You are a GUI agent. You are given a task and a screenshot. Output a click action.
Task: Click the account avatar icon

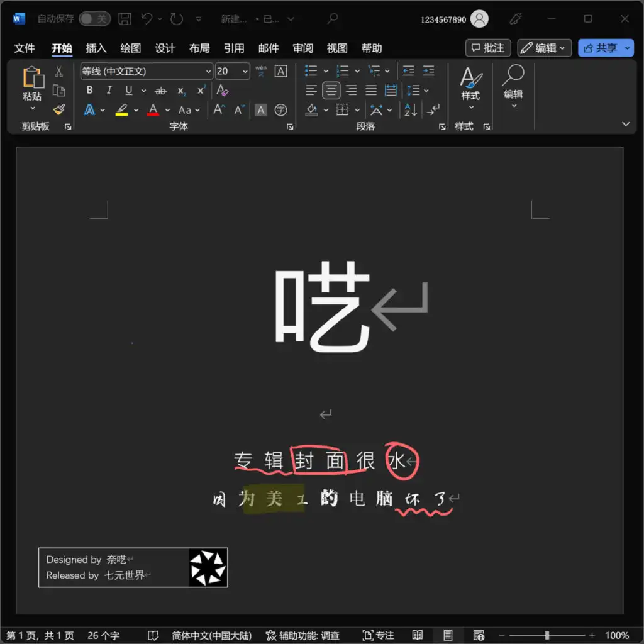click(479, 19)
